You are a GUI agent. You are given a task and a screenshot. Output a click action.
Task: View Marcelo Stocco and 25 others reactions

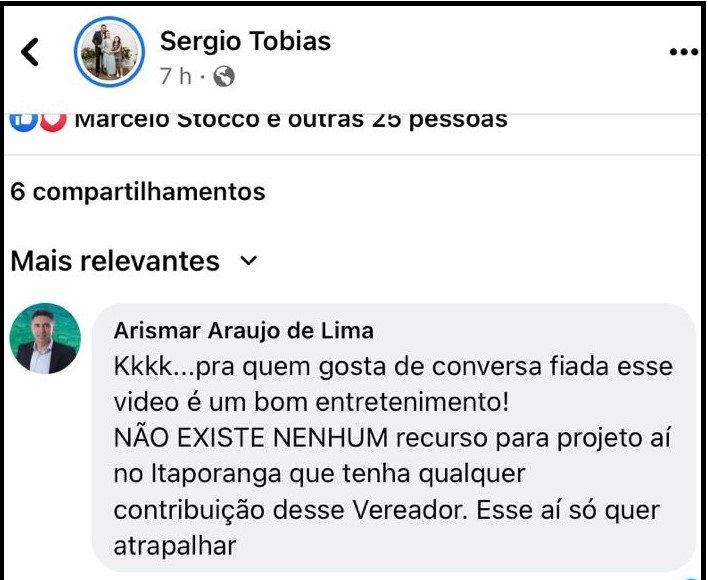(x=291, y=119)
